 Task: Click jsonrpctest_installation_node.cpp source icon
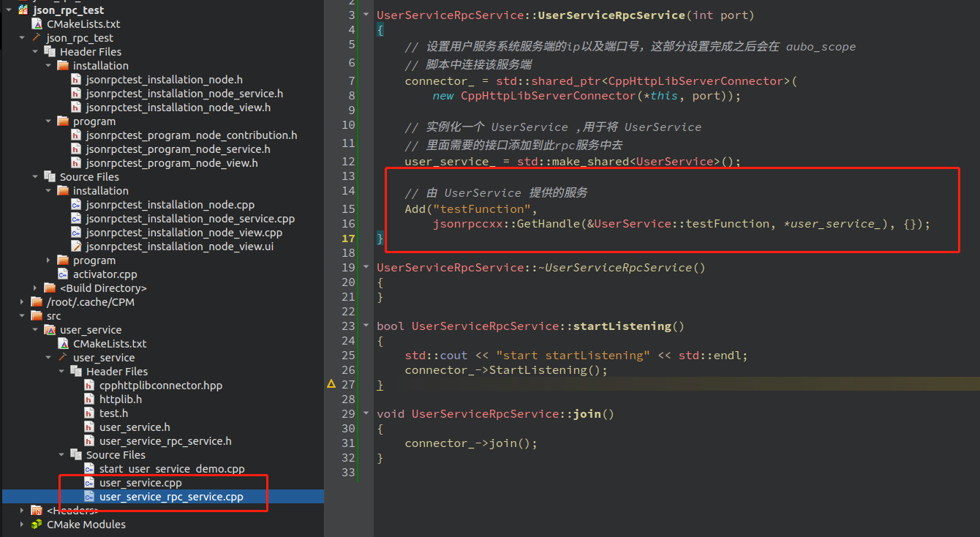(x=76, y=205)
